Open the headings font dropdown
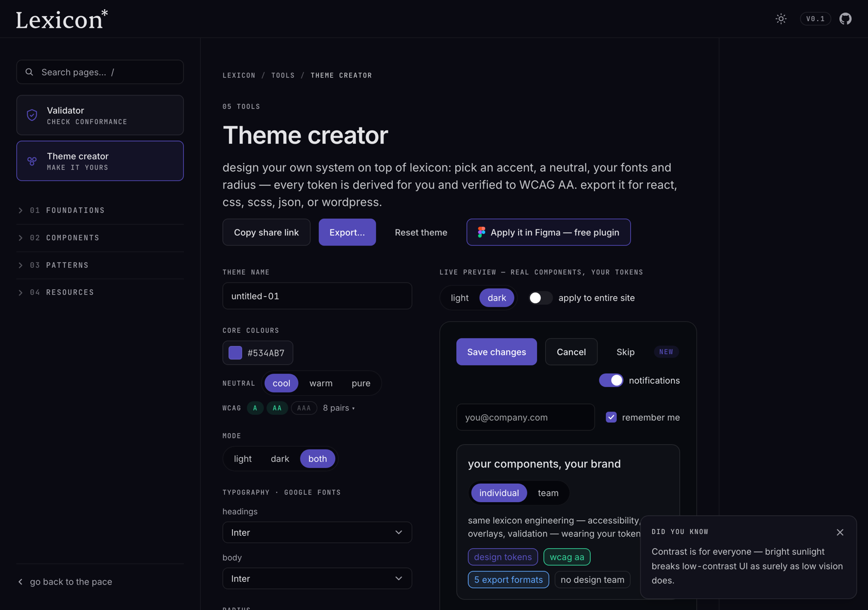The image size is (868, 610). (317, 532)
